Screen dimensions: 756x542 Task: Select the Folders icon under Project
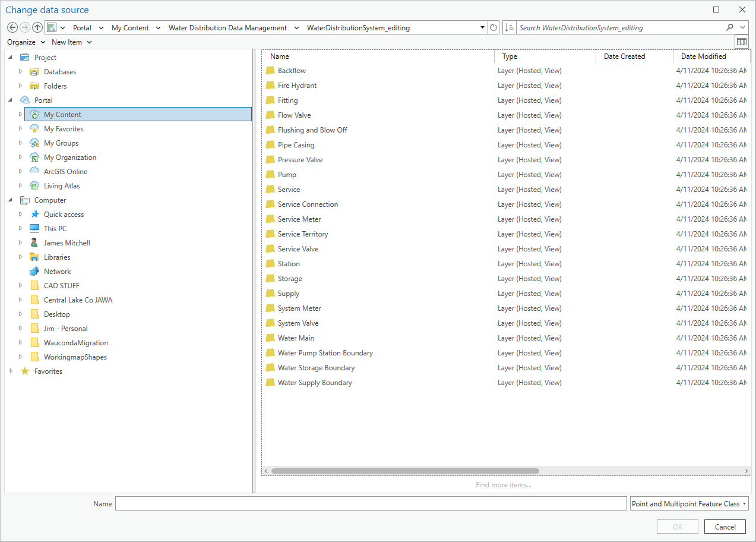[x=34, y=86]
